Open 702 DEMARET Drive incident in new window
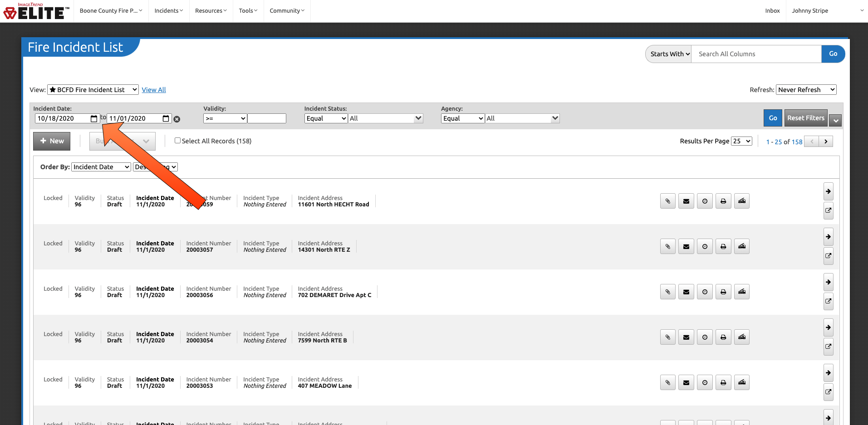 (x=828, y=301)
